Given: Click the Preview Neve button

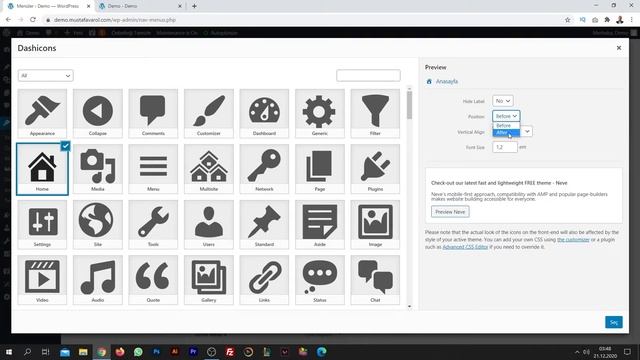Looking at the screenshot, I should (450, 212).
